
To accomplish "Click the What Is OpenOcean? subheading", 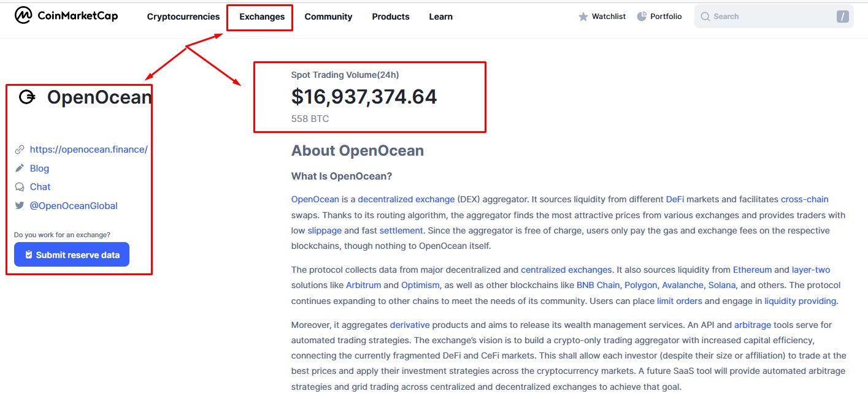I will (342, 177).
